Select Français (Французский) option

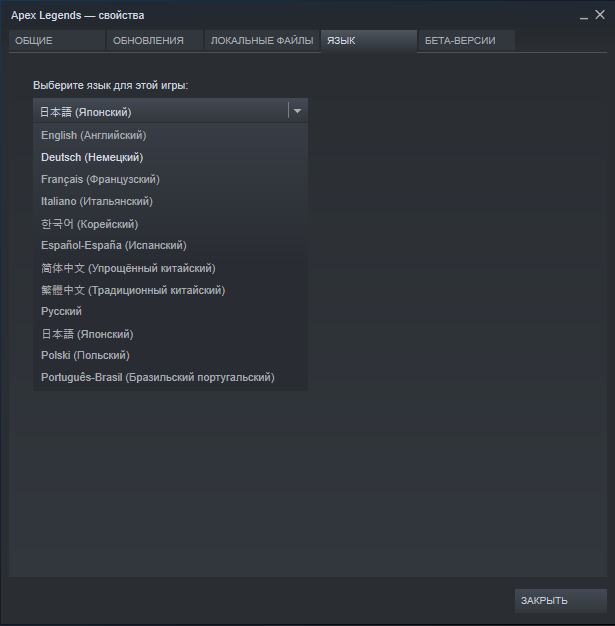[170, 179]
